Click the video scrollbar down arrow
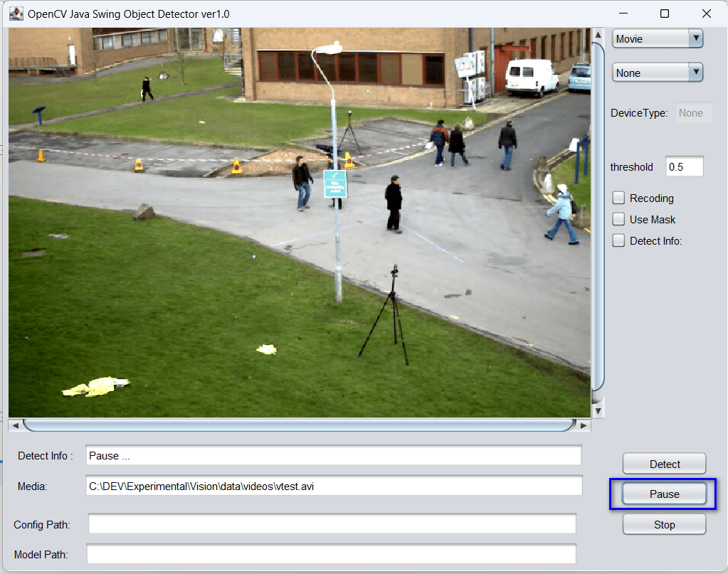This screenshot has width=728, height=574. pos(598,410)
